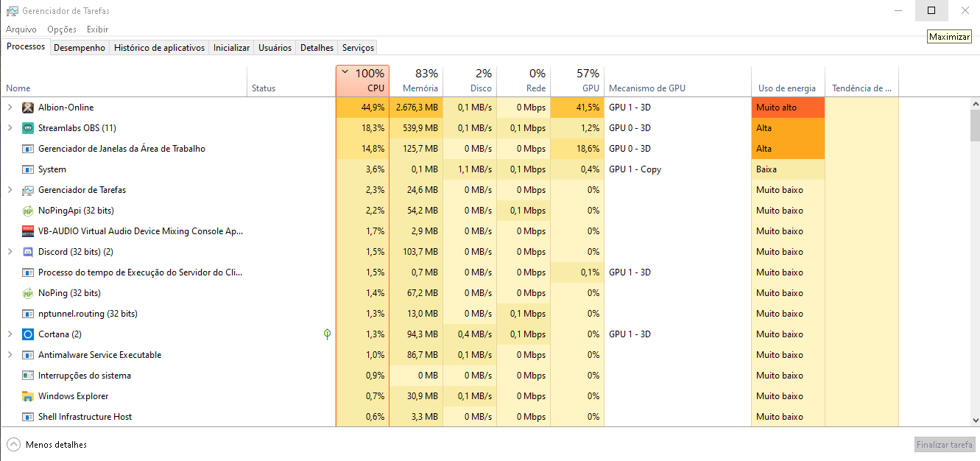Select the NoPingApi process icon
The image size is (980, 461).
28,211
